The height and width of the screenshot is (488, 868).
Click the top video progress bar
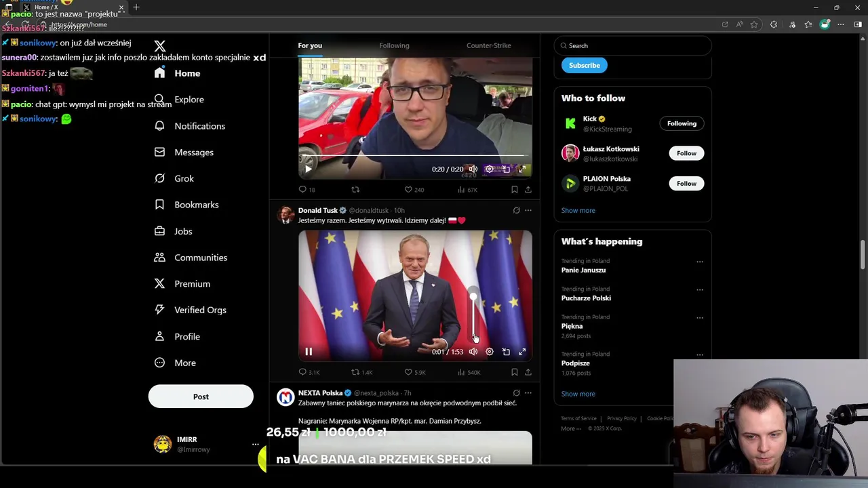[x=415, y=156]
